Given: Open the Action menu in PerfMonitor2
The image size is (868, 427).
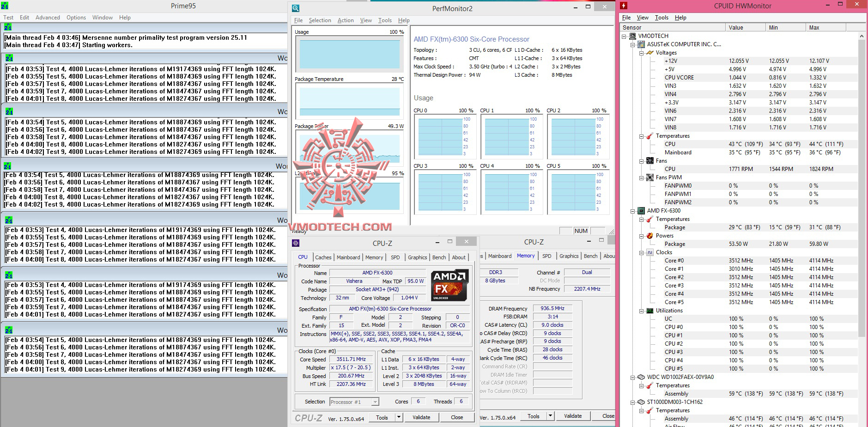Looking at the screenshot, I should coord(346,20).
